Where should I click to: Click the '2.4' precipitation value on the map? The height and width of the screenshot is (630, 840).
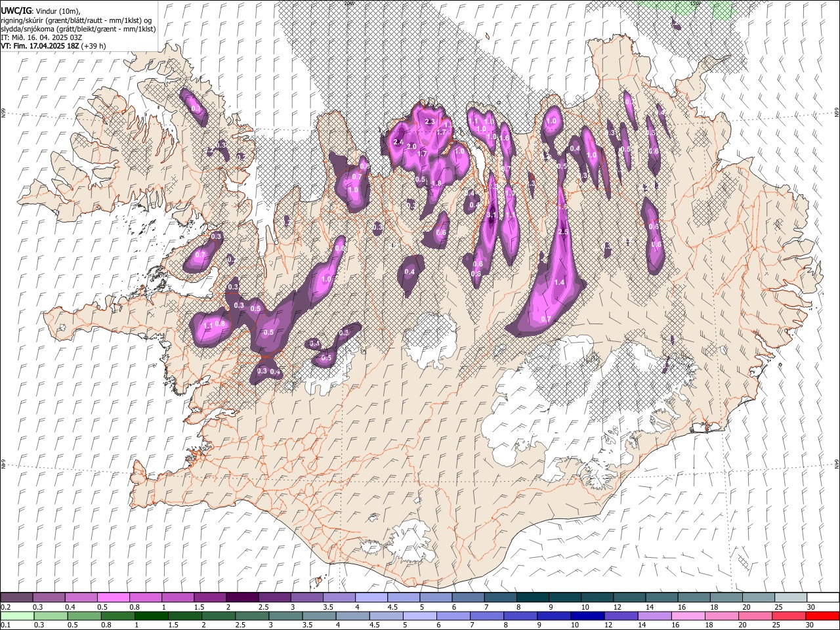coord(398,142)
